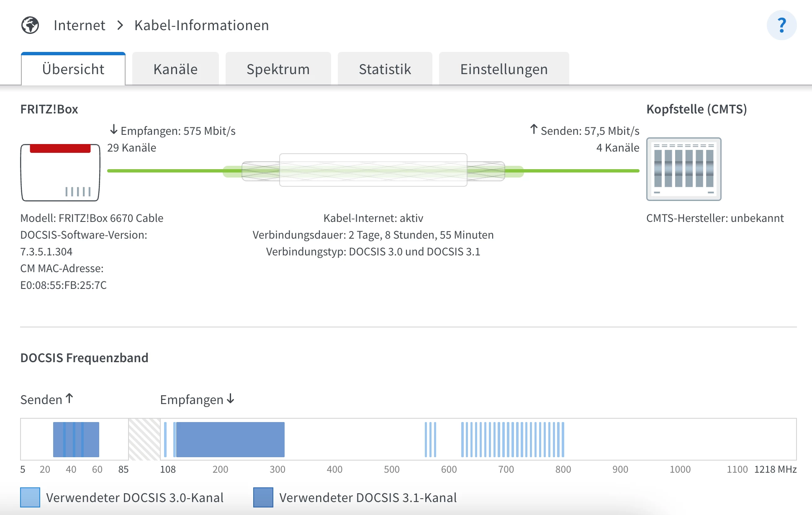Click the Verbindungstyp DOCSIS line
Viewport: 812px width, 515px height.
[x=373, y=252]
